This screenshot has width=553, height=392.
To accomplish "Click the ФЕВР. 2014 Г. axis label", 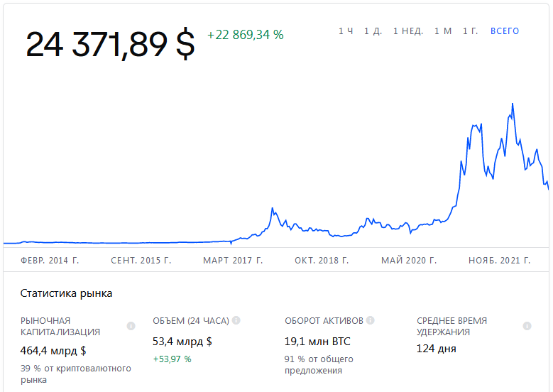I will (50, 261).
